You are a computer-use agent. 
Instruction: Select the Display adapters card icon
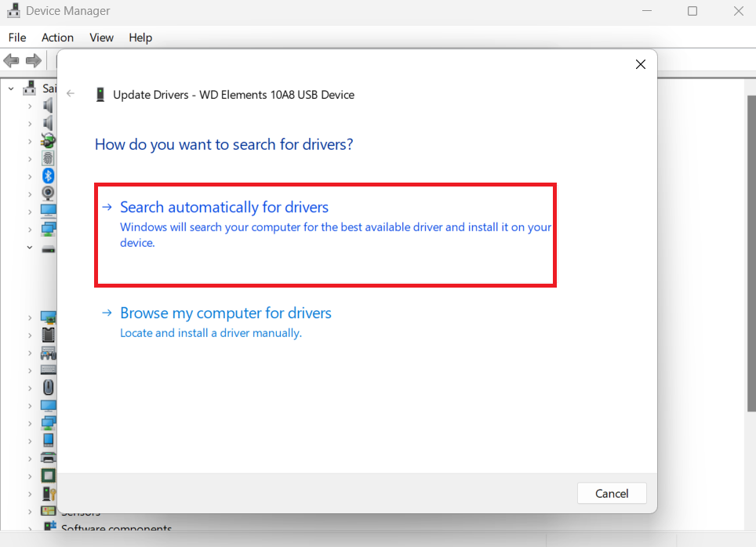(48, 317)
